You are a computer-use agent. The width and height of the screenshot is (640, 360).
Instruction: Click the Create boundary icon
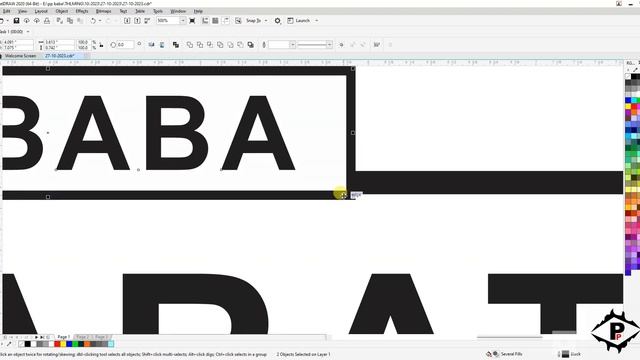[x=251, y=44]
